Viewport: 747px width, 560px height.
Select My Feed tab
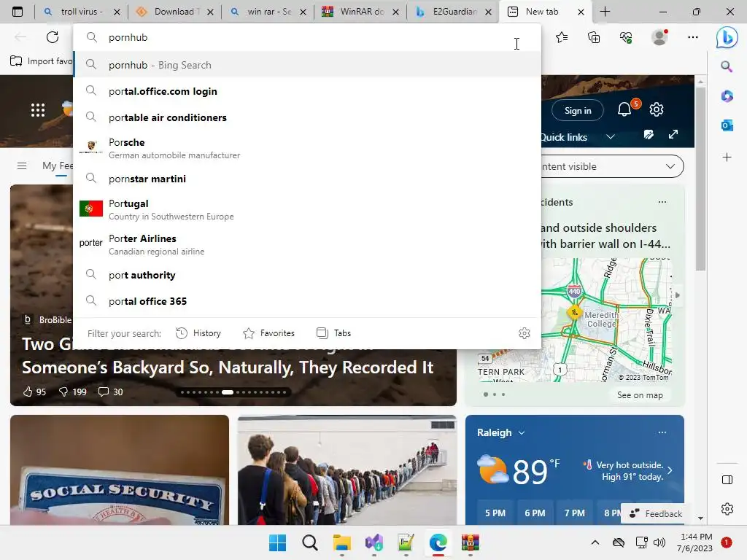click(58, 166)
